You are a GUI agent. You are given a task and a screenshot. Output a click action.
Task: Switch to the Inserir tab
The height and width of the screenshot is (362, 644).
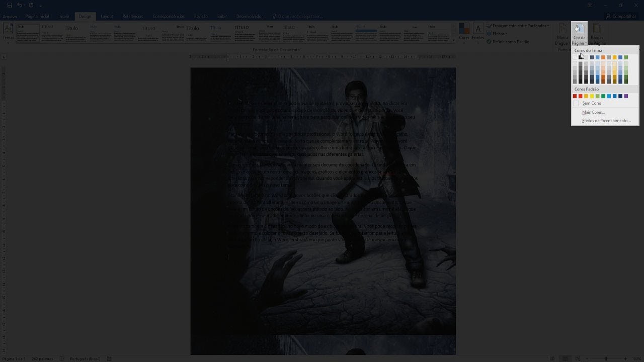click(64, 17)
